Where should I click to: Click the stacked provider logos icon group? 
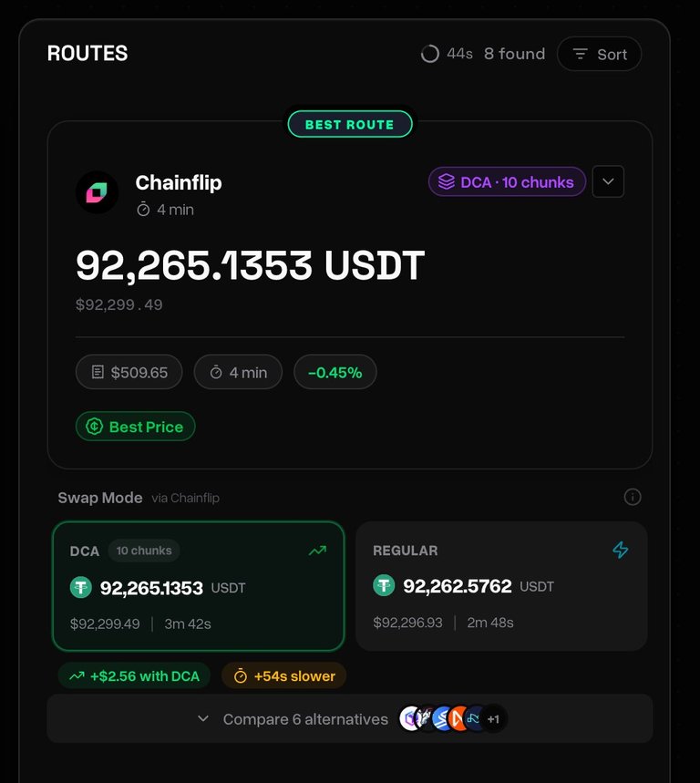[453, 718]
